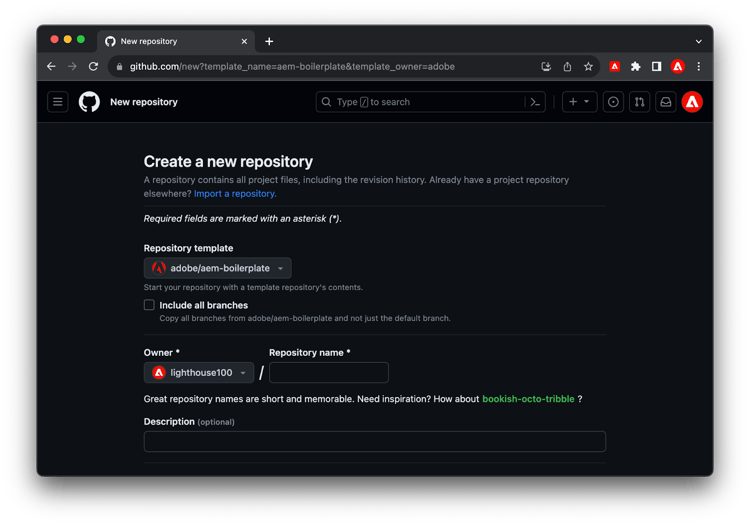Expand the plus create-new dropdown in header
This screenshot has width=750, height=525.
579,102
